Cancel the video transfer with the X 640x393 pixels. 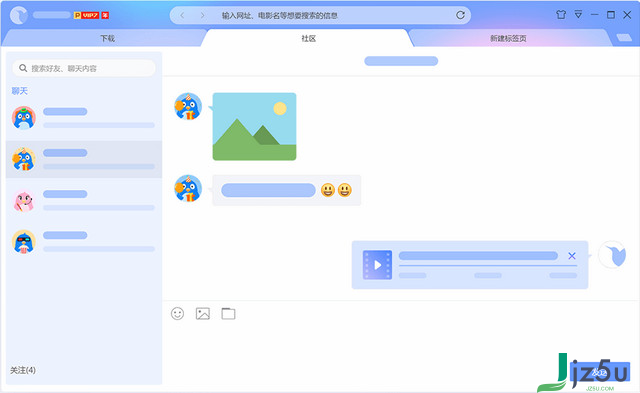tap(572, 256)
